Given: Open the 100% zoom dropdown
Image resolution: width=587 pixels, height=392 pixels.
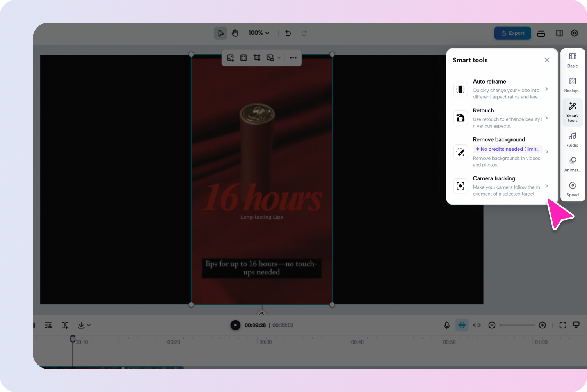Looking at the screenshot, I should coord(258,33).
